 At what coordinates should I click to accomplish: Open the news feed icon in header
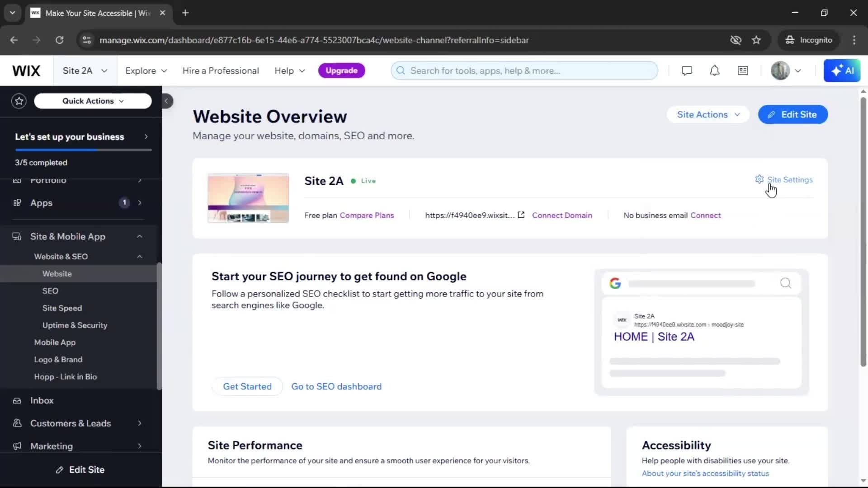coord(743,70)
